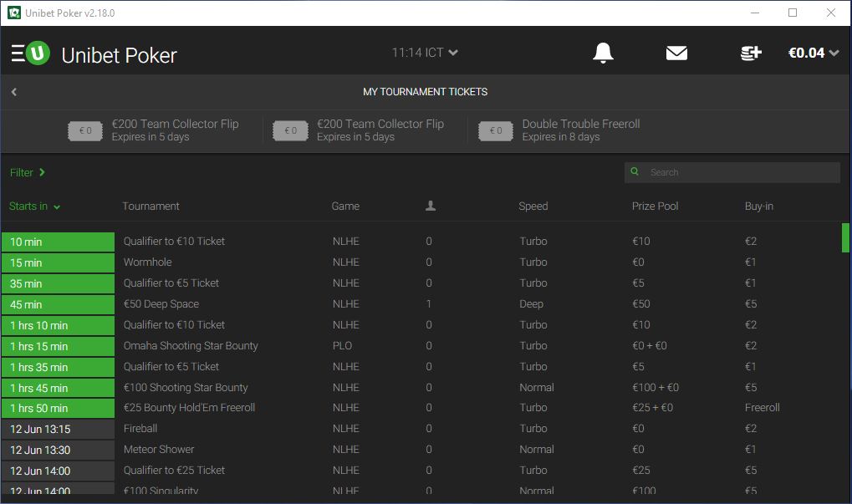Select the 10 min start time cell
Image resolution: width=852 pixels, height=504 pixels.
[x=58, y=242]
